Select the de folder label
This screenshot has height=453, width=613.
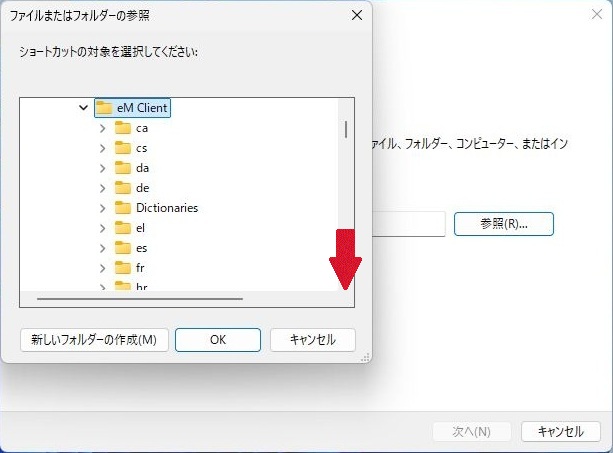click(x=142, y=188)
